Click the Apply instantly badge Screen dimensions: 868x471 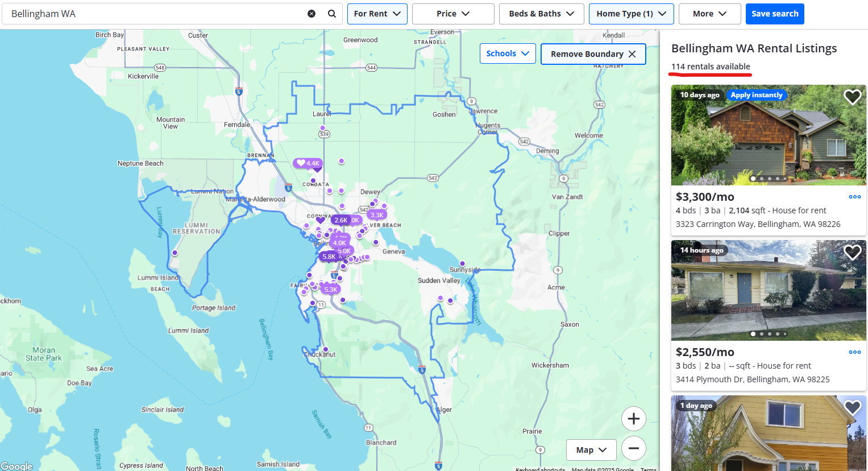click(757, 95)
